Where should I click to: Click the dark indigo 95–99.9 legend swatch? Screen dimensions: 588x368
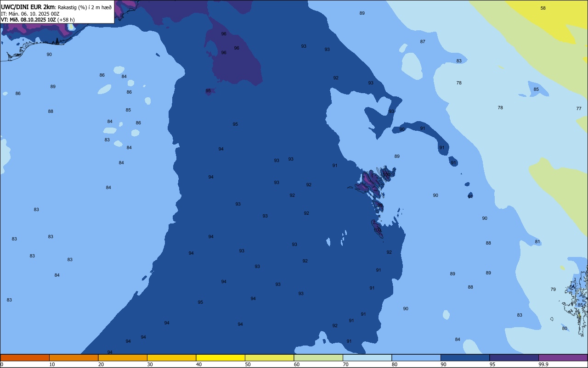(x=514, y=357)
